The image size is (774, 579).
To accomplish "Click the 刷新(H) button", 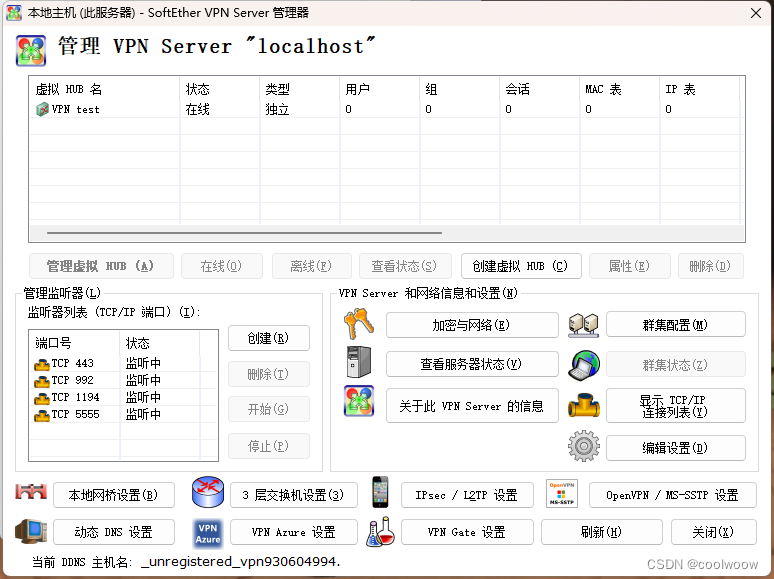I will pos(601,532).
